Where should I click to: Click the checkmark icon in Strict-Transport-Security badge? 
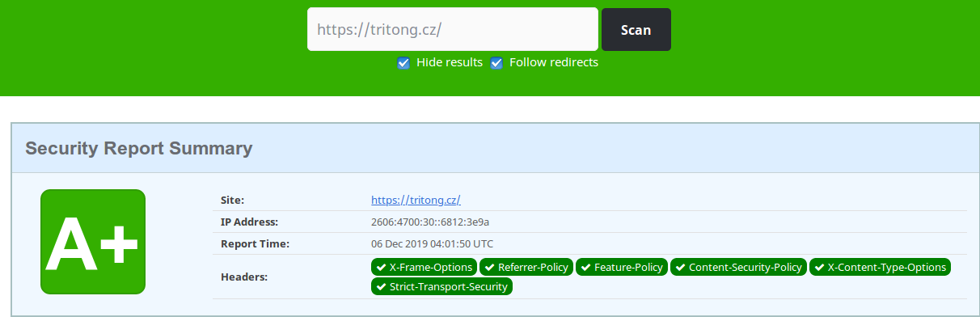(x=381, y=286)
